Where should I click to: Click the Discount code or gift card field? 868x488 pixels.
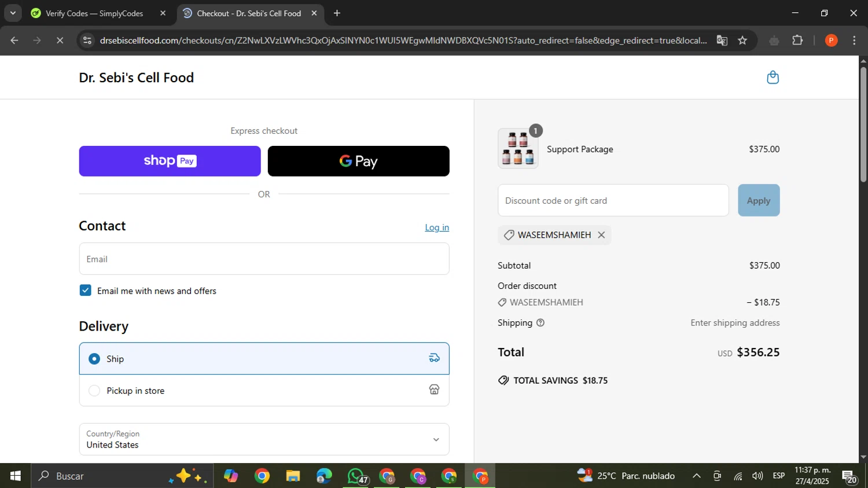(613, 200)
